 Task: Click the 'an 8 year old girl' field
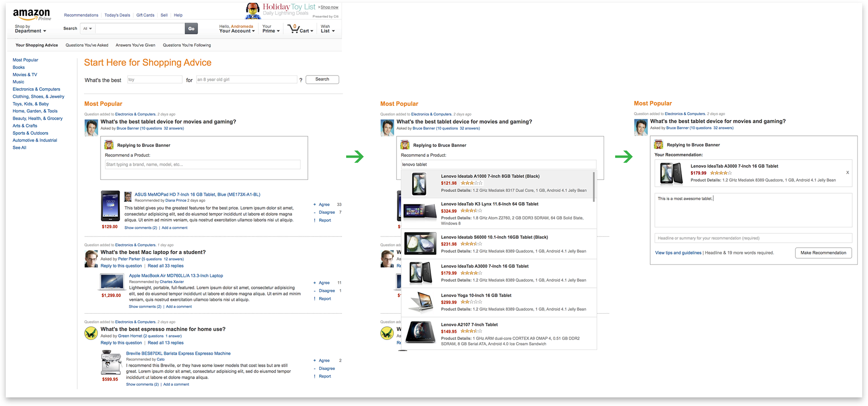pos(246,80)
